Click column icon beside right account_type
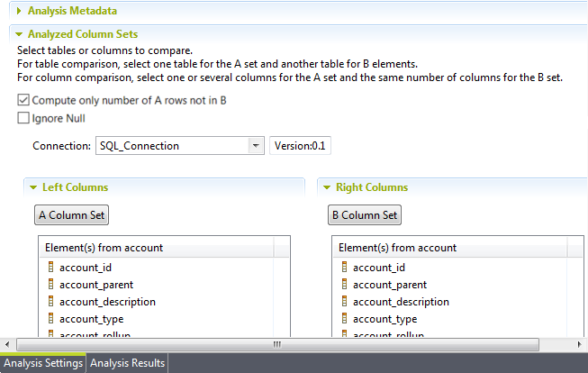The image size is (588, 373). [x=345, y=319]
